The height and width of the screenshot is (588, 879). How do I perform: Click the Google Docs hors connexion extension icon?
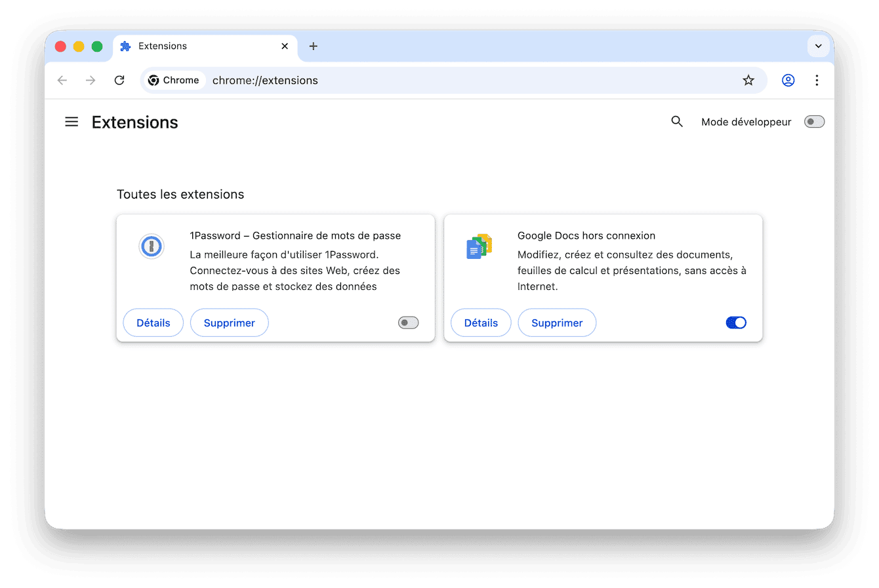(480, 246)
